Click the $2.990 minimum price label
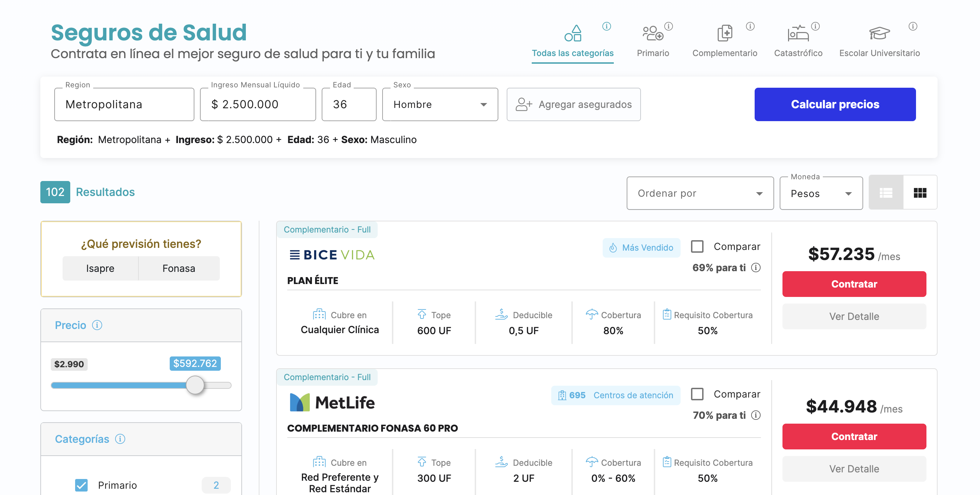This screenshot has width=980, height=495. pos(69,364)
